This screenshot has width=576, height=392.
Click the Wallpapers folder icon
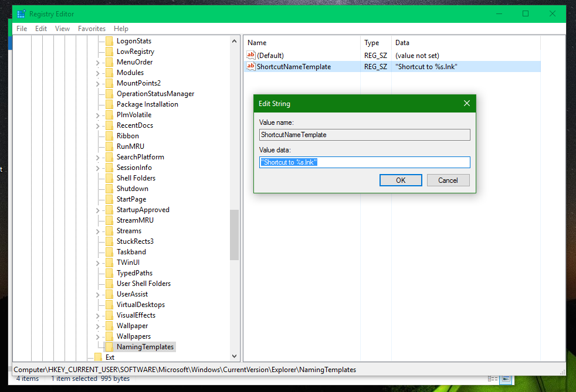(109, 336)
